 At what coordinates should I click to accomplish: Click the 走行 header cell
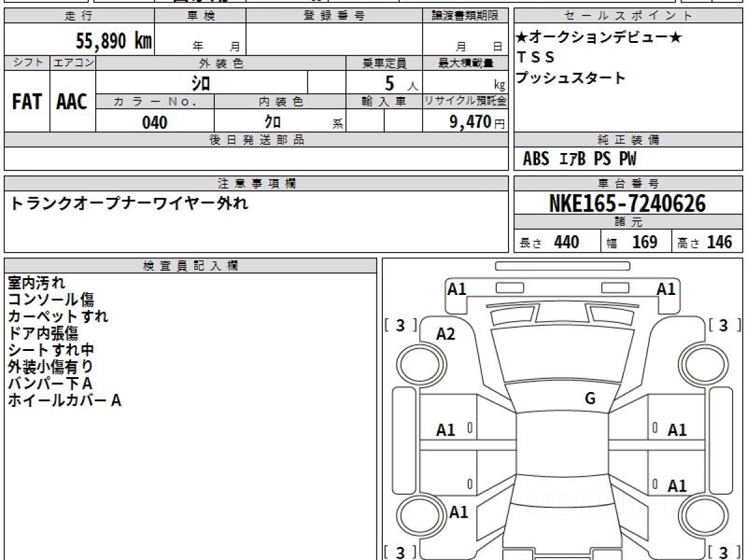pos(78,16)
